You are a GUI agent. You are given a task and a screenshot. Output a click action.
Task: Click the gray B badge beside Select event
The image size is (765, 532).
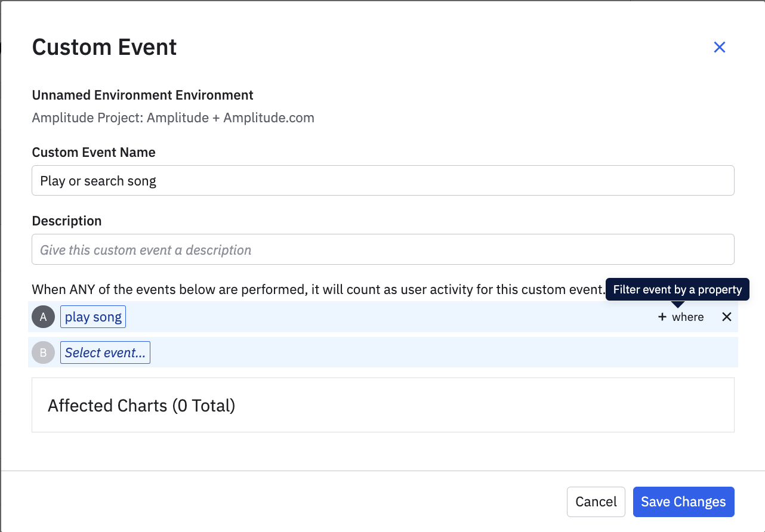(x=42, y=352)
